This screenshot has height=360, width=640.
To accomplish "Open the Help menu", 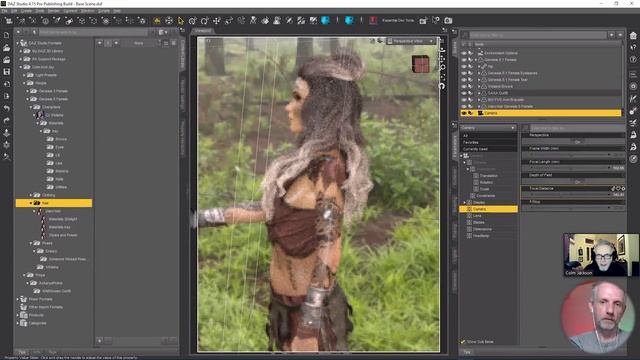I will pos(117,11).
